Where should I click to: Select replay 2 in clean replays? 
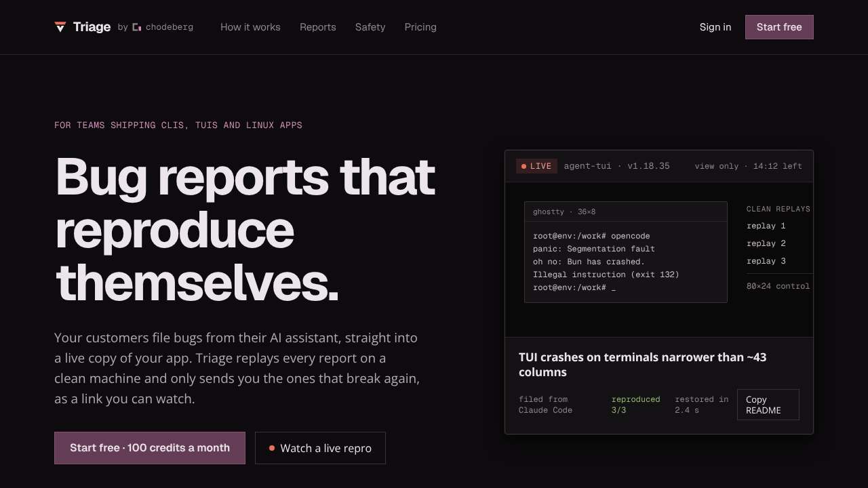click(x=766, y=243)
